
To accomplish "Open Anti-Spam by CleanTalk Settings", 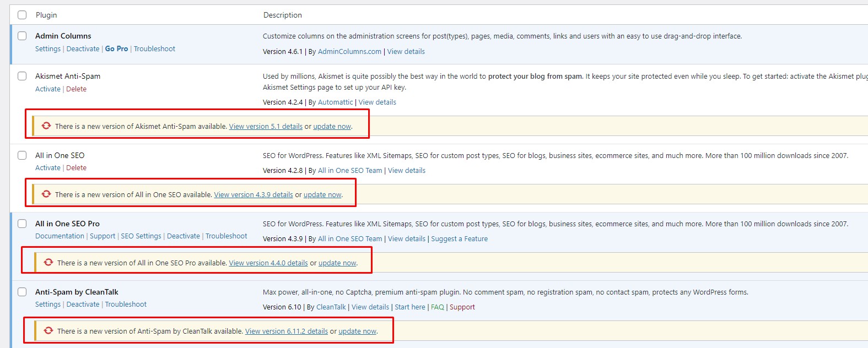I will click(48, 304).
